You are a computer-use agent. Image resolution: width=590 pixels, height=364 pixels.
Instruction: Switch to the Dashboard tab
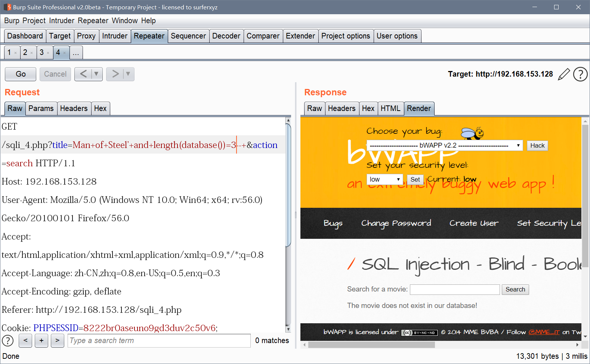[25, 36]
